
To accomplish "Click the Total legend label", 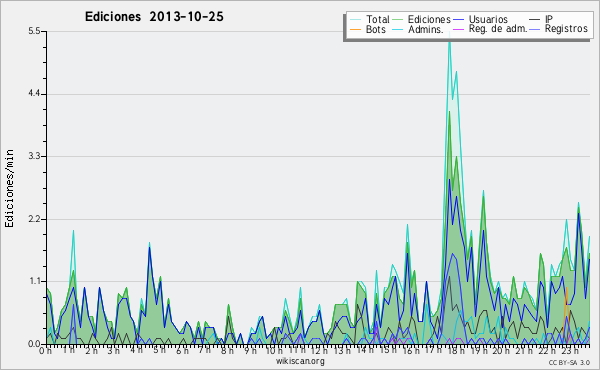I will (377, 19).
